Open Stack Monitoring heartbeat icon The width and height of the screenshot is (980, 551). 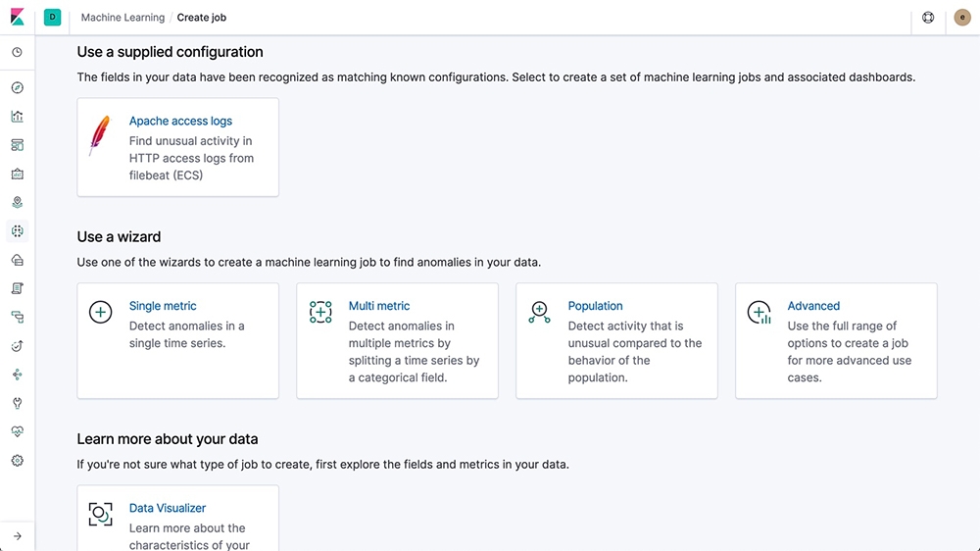coord(17,431)
